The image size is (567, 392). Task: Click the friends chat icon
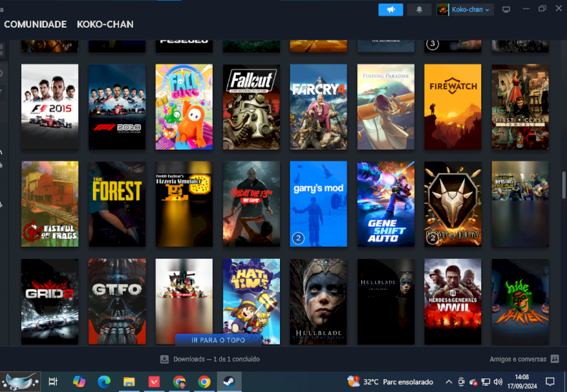(555, 359)
